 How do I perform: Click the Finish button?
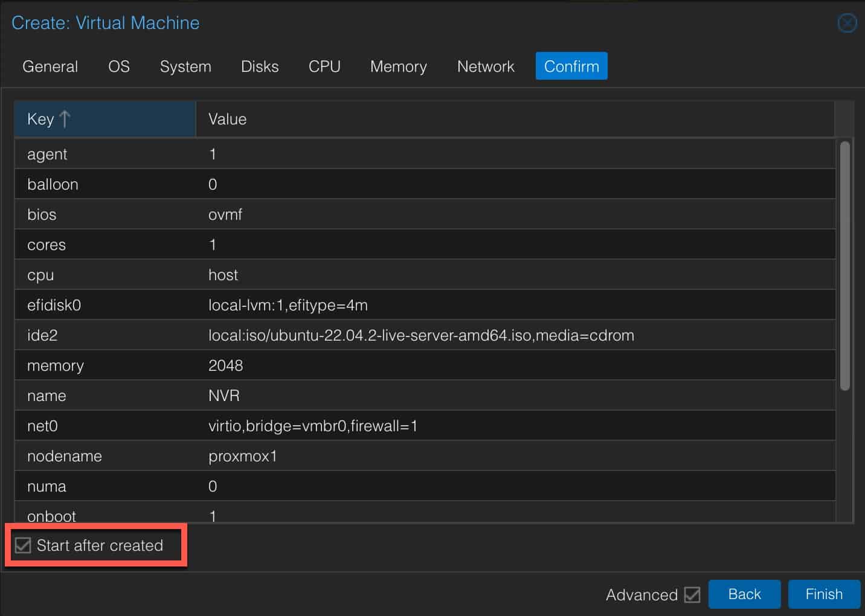824,594
